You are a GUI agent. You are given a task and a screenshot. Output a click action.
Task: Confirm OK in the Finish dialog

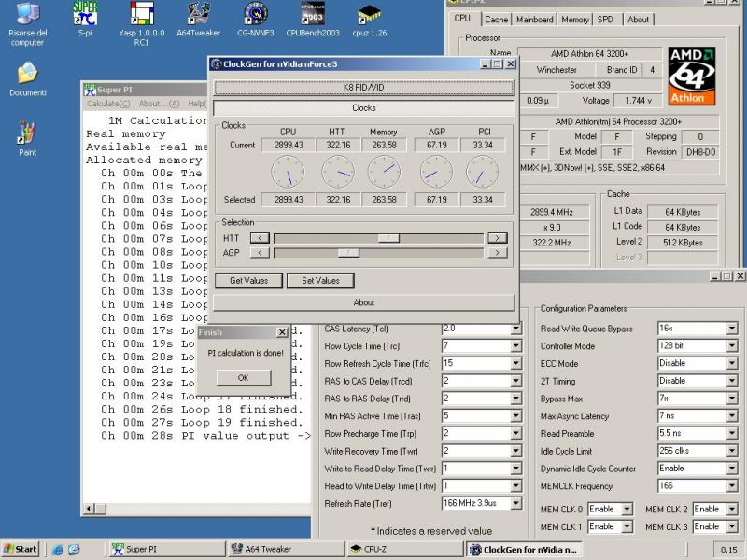244,378
